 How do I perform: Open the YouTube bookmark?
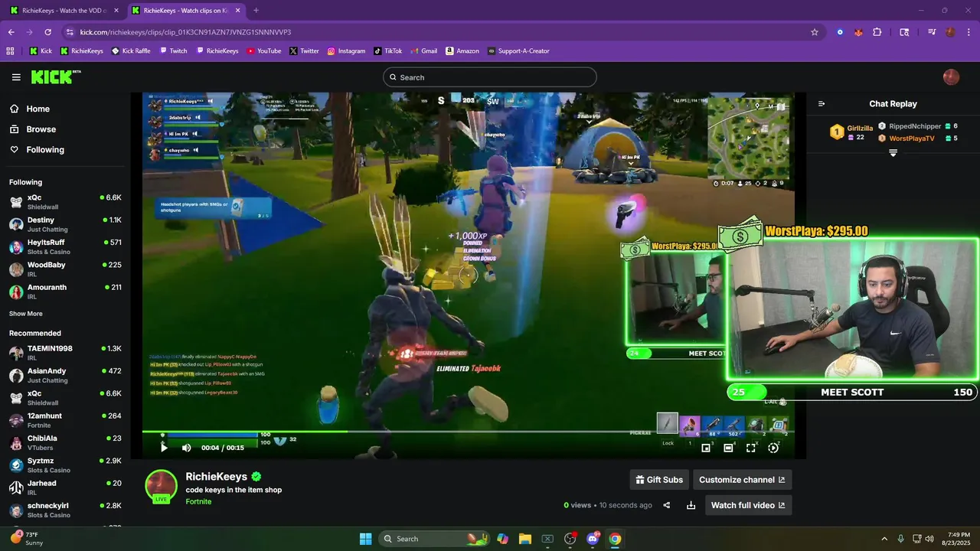click(263, 51)
